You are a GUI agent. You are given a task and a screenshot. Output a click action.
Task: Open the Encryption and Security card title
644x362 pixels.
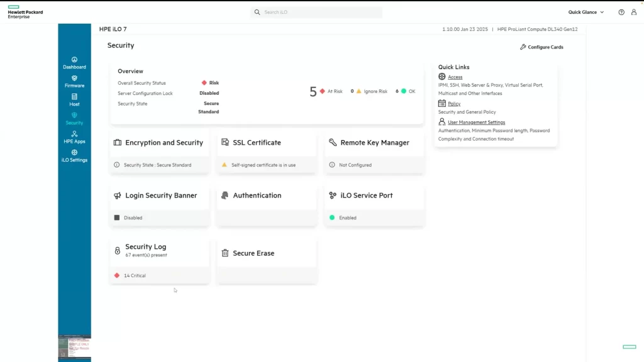point(164,143)
